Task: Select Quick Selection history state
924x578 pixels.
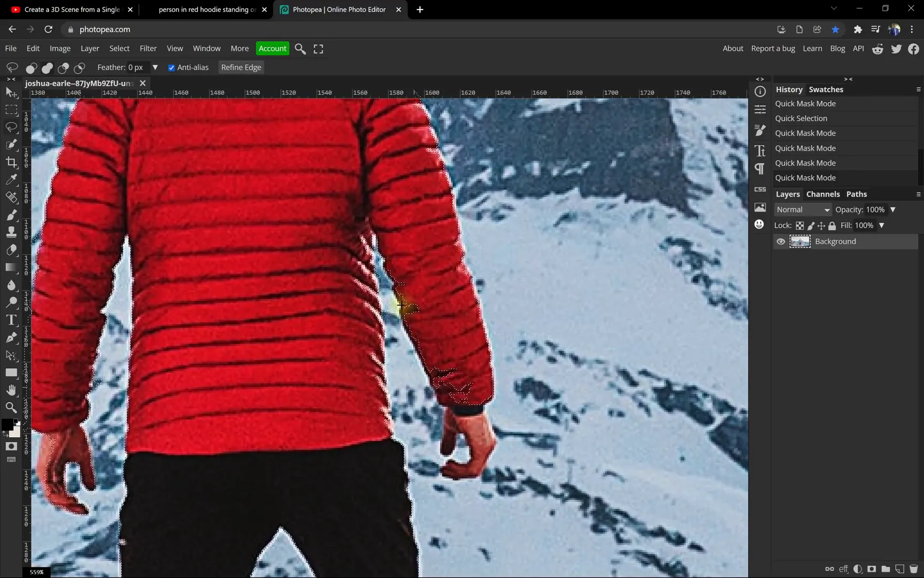Action: 800,118
